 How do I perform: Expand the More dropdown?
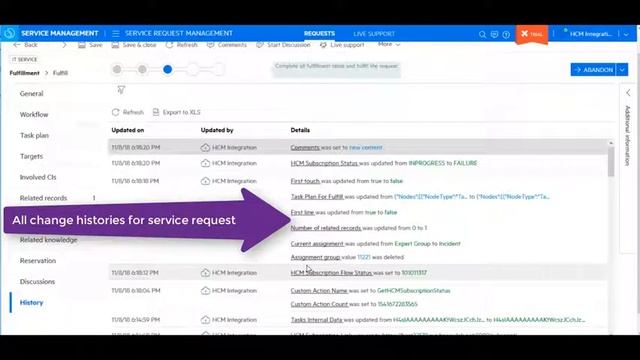(389, 44)
